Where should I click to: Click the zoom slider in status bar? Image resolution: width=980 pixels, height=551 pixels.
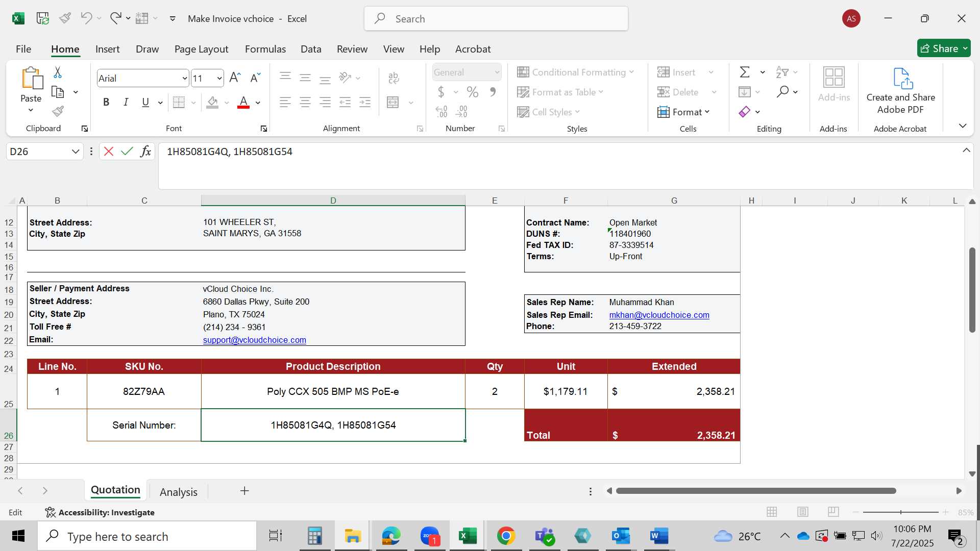[900, 512]
